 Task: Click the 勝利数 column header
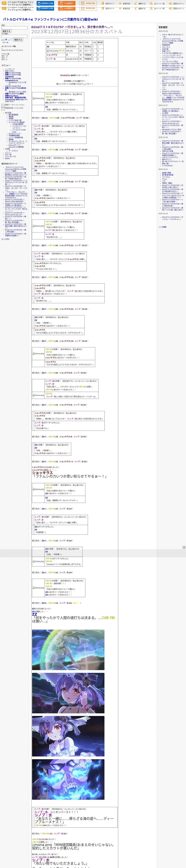tap(100, 42)
